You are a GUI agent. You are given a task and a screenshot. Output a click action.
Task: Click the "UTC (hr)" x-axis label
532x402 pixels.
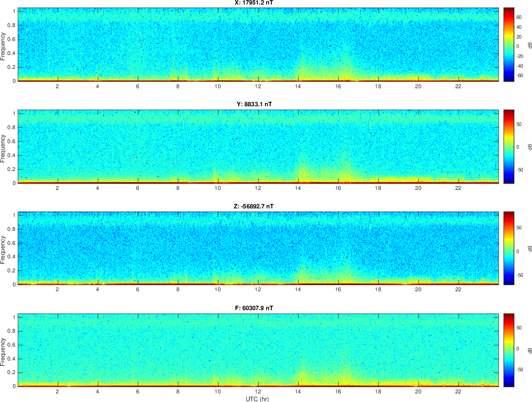click(257, 399)
